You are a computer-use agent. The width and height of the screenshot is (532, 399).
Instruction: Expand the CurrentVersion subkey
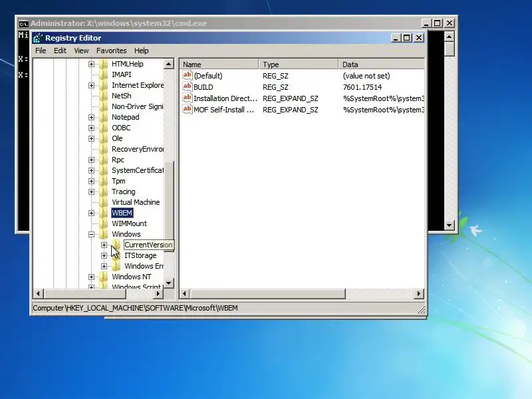[104, 245]
